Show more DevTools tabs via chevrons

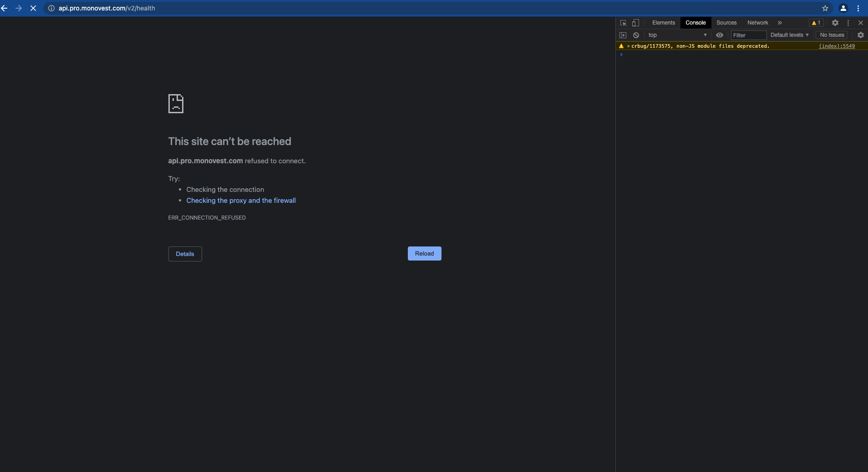click(x=780, y=23)
